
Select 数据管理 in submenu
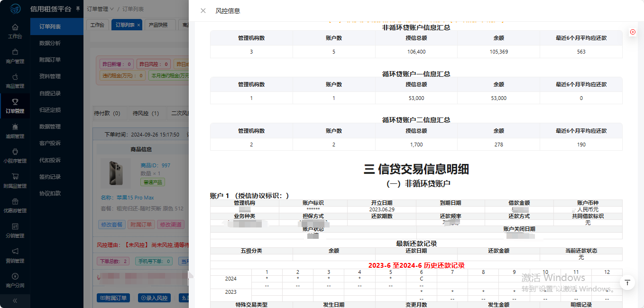coord(50,127)
